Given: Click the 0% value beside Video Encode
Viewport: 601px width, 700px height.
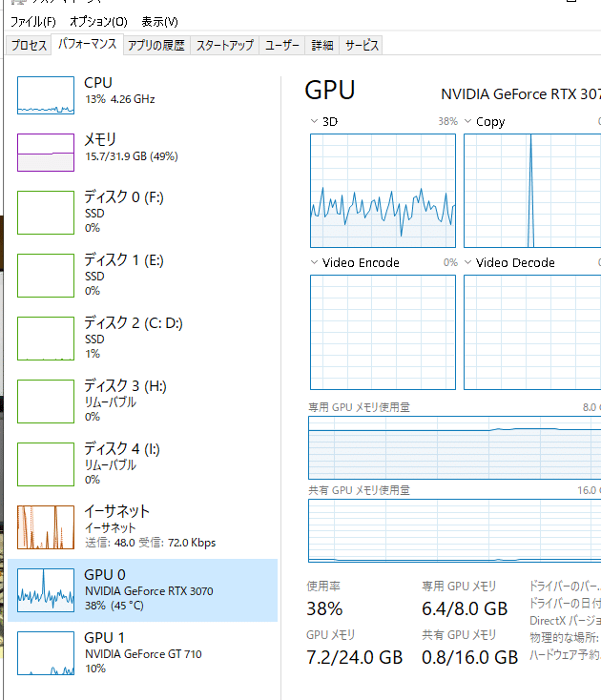Looking at the screenshot, I should pyautogui.click(x=450, y=262).
